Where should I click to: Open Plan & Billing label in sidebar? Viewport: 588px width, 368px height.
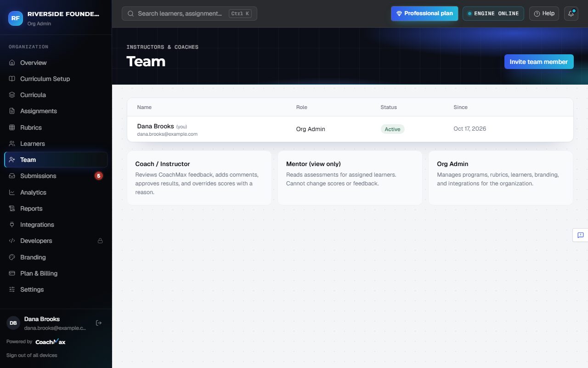[x=39, y=273]
